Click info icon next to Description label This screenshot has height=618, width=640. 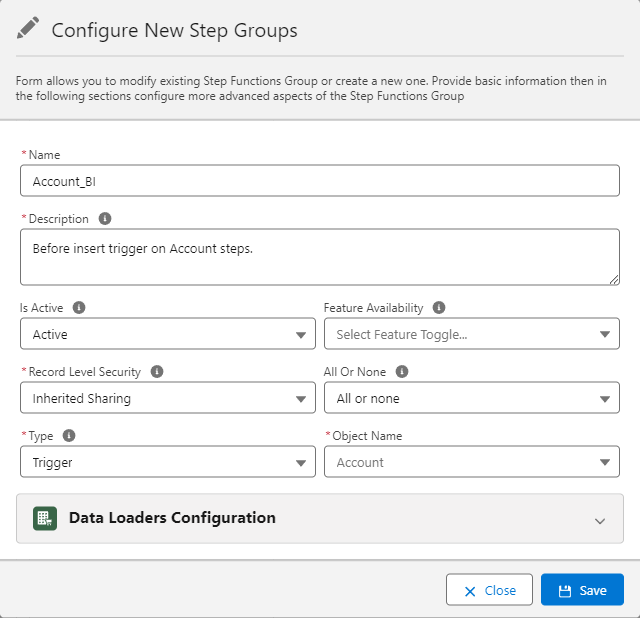(x=105, y=219)
